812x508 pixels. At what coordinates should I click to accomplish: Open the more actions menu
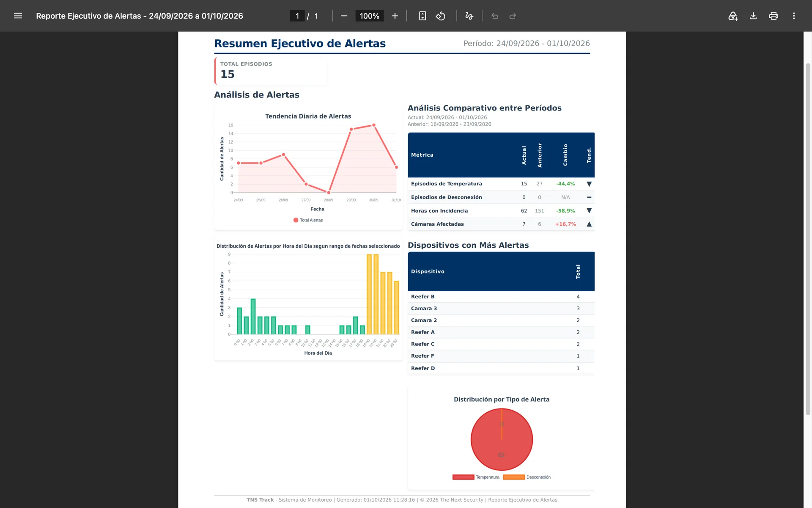(x=794, y=16)
